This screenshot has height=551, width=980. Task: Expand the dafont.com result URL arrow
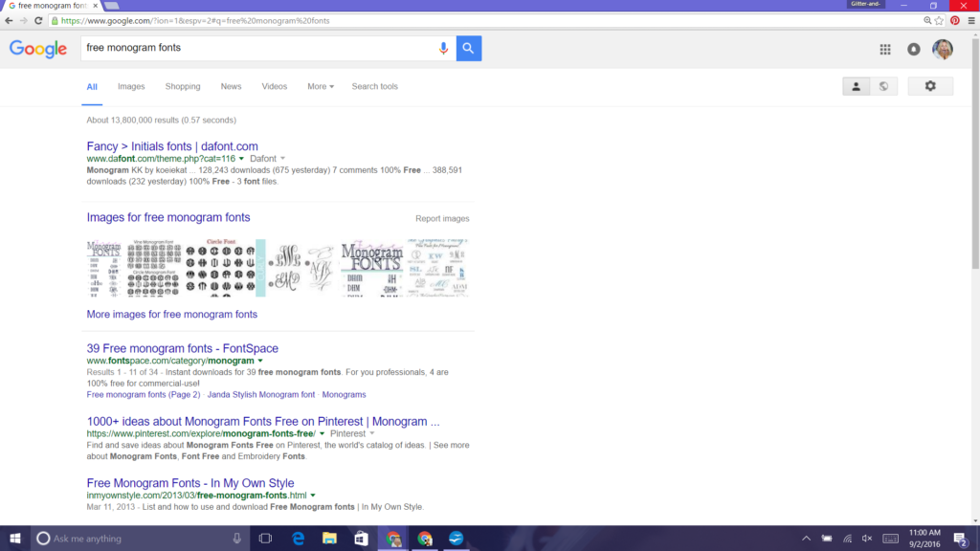click(241, 159)
